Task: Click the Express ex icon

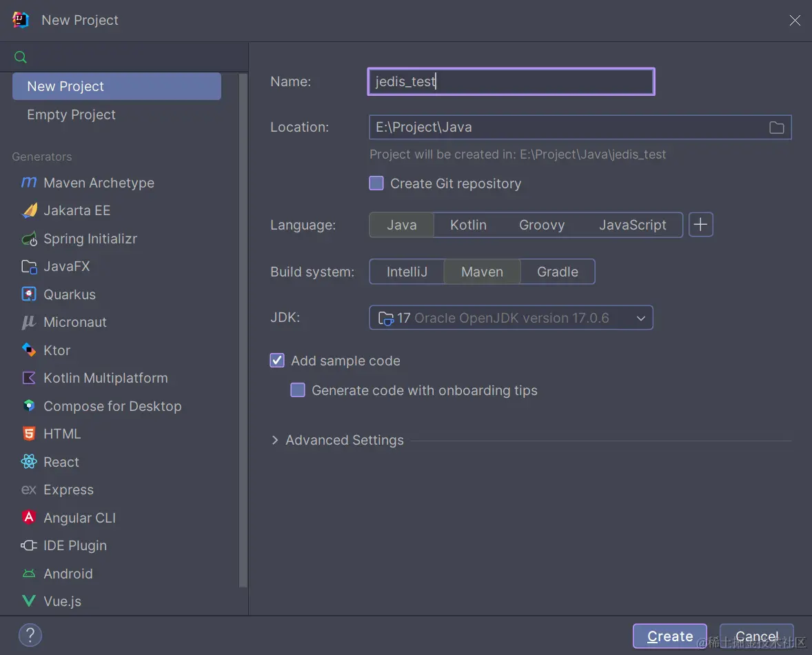Action: (29, 490)
